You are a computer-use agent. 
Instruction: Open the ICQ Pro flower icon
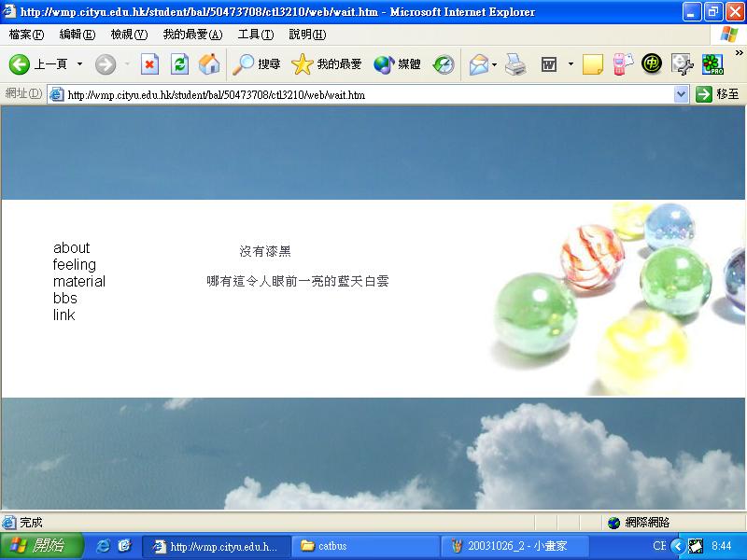pyautogui.click(x=712, y=64)
